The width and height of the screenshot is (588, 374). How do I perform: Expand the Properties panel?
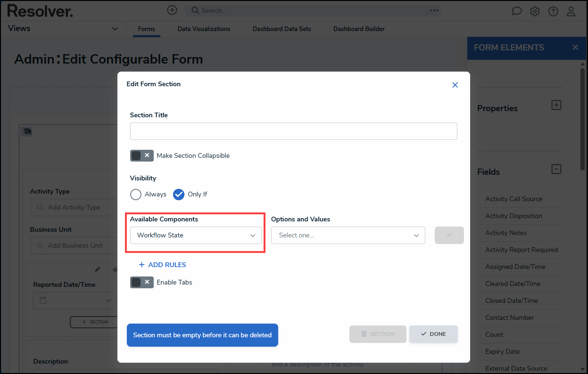click(556, 105)
